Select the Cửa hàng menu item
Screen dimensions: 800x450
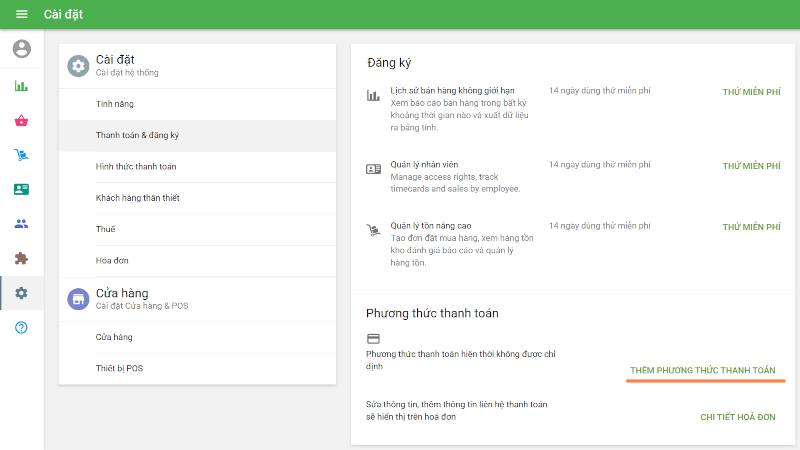coord(114,338)
